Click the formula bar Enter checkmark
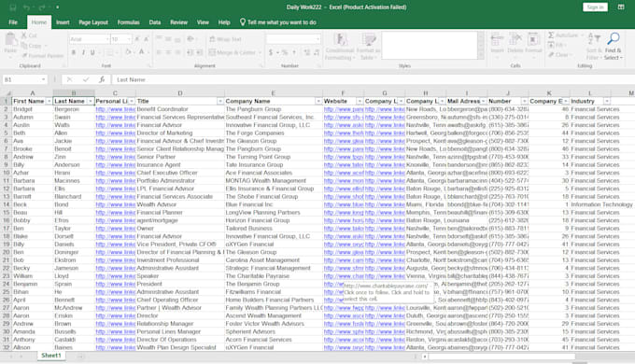Screen dimensions: 635x364 [x=86, y=79]
